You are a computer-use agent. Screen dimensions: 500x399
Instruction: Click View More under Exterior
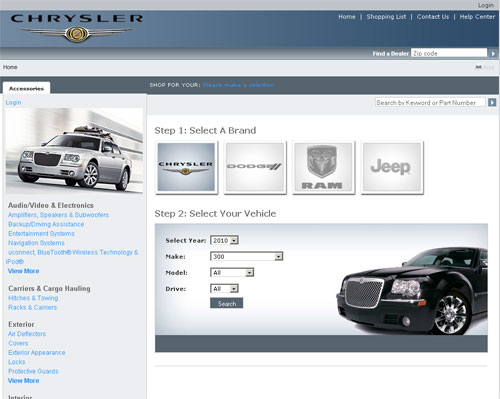pos(23,380)
